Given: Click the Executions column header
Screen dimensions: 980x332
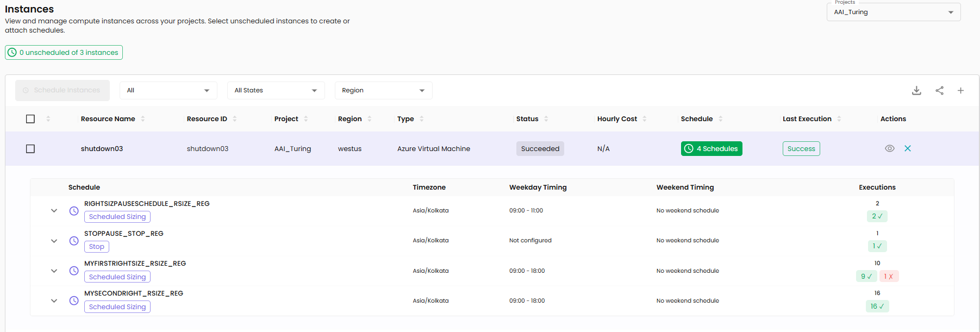Looking at the screenshot, I should [877, 187].
